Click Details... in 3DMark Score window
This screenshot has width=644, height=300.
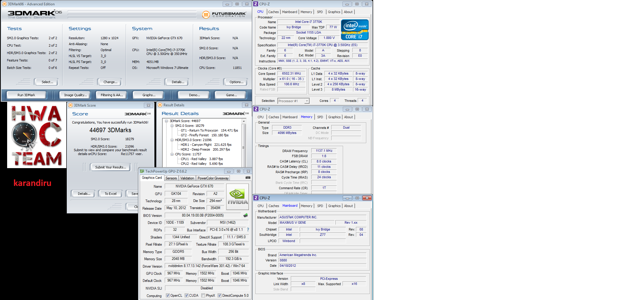84,194
